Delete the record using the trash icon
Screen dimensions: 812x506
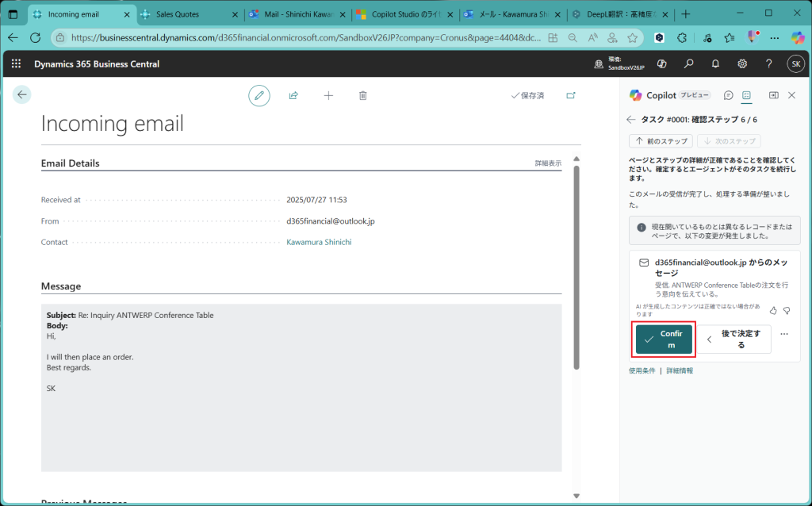pyautogui.click(x=363, y=95)
